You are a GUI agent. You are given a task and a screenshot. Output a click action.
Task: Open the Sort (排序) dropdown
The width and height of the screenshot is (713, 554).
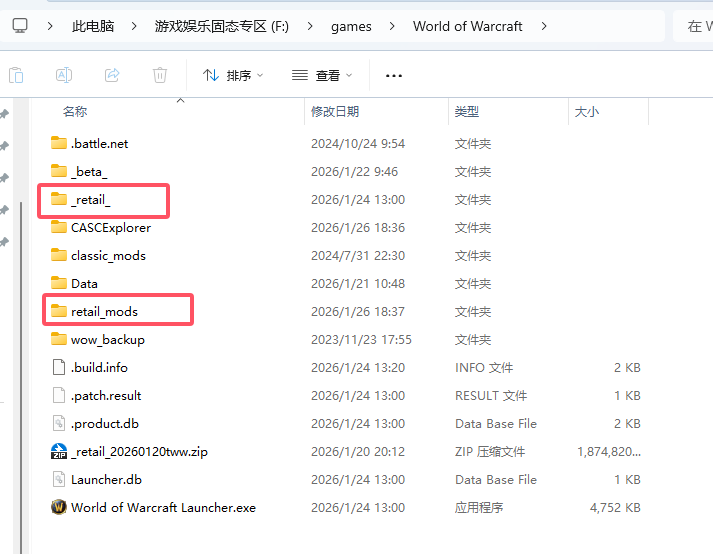(x=233, y=75)
